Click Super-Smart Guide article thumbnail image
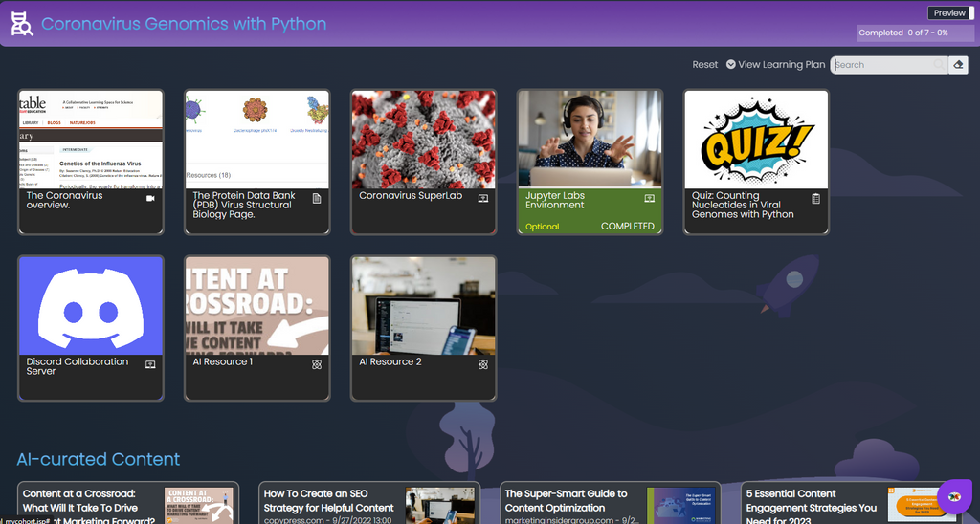 pos(681,505)
